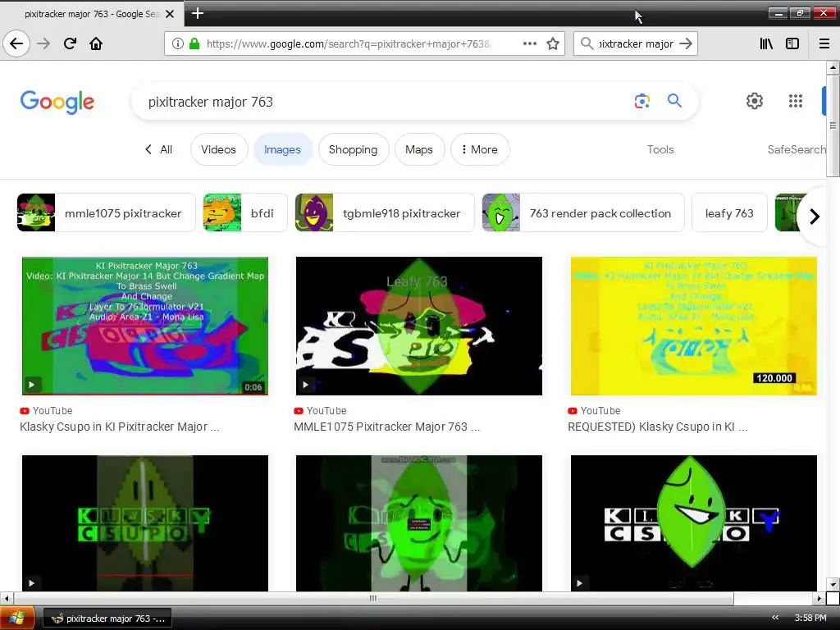Toggle the browser sidebar view
This screenshot has width=840, height=630.
point(792,43)
